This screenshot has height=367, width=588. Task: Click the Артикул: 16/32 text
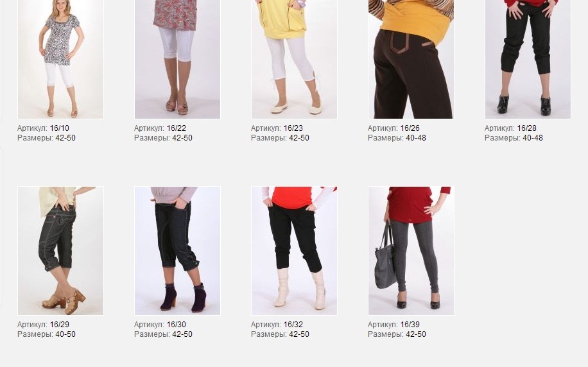pos(277,325)
